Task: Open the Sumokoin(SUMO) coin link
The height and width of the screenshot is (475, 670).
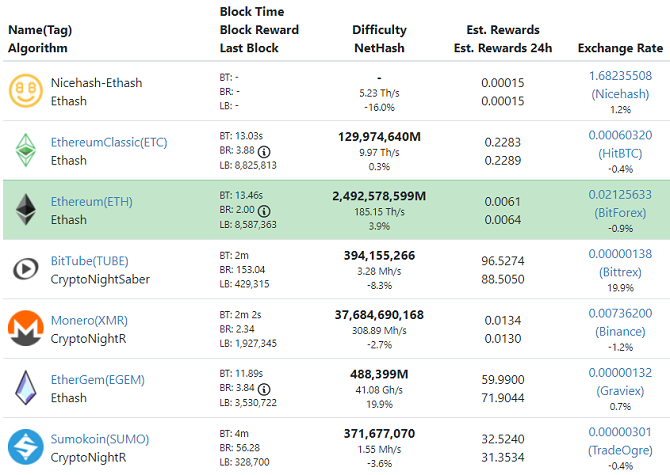Action: [x=100, y=439]
